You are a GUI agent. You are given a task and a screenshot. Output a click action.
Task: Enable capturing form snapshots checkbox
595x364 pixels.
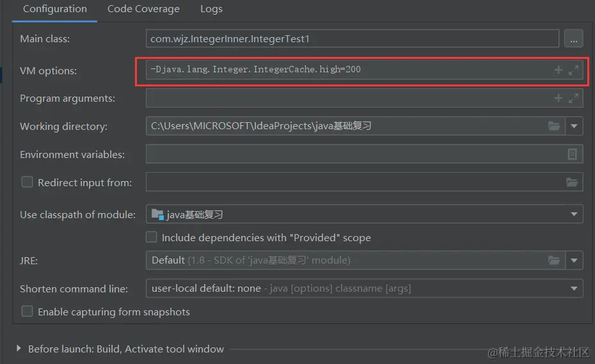(x=27, y=312)
